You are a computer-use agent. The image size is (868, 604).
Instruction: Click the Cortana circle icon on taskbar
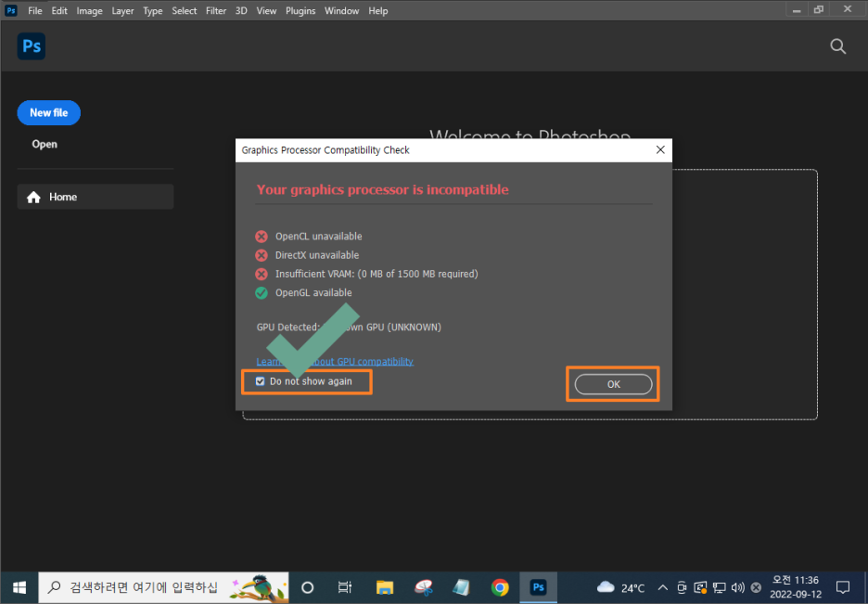coord(307,587)
